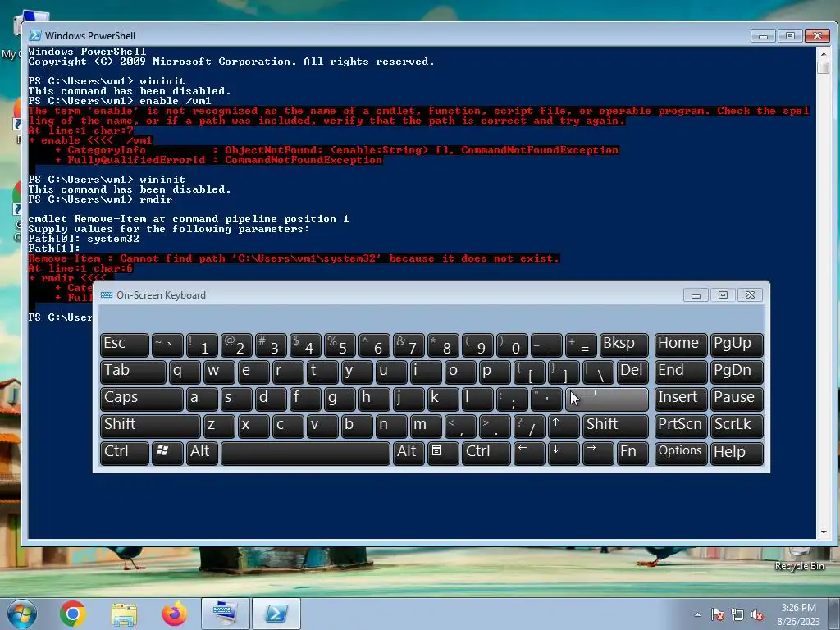This screenshot has height=630, width=840.
Task: Click the right bracket key
Action: click(x=563, y=372)
